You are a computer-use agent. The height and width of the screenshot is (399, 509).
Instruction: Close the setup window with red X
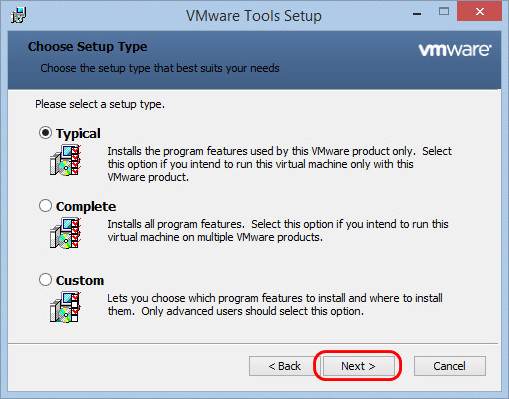[480, 12]
